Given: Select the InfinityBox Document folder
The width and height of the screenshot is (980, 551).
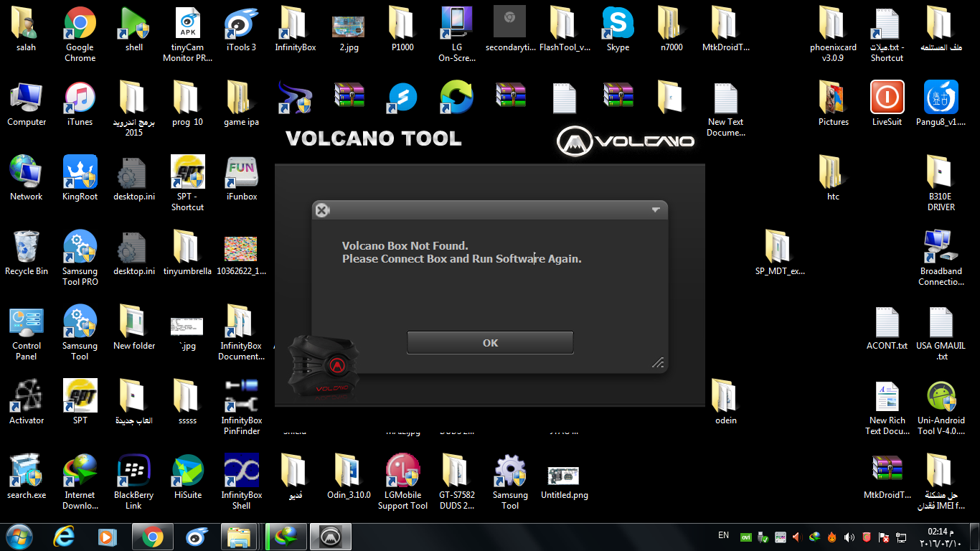Looking at the screenshot, I should tap(241, 332).
